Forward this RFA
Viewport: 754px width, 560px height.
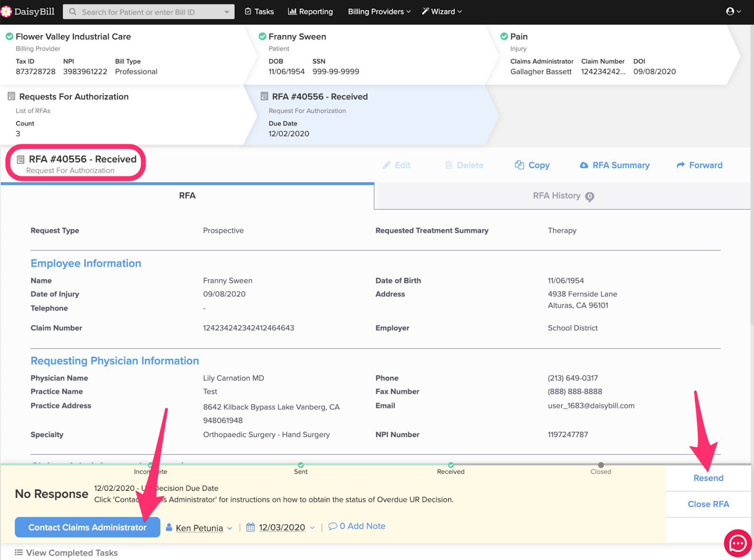pyautogui.click(x=699, y=165)
